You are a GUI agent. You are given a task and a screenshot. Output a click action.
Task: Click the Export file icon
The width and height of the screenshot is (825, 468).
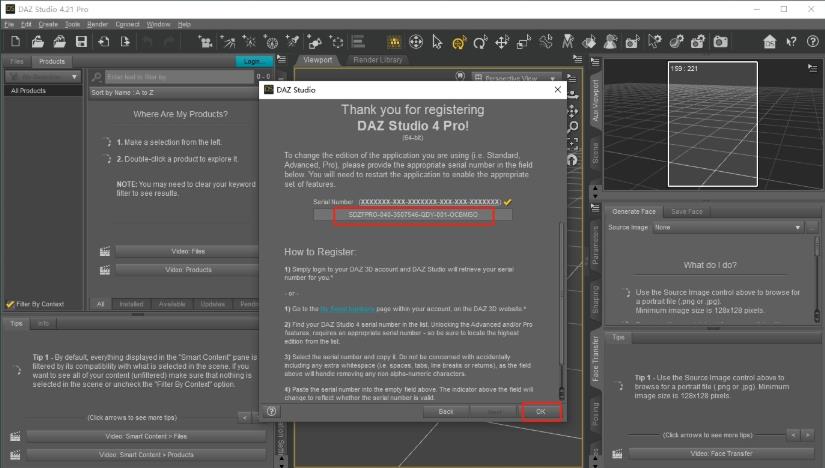click(125, 42)
